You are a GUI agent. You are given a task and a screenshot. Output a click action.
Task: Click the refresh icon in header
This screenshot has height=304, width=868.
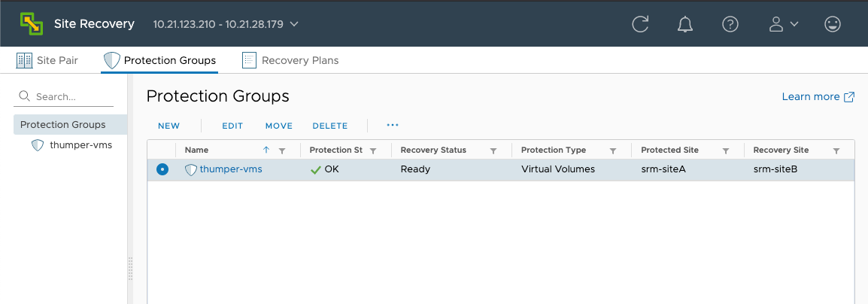[x=641, y=24]
